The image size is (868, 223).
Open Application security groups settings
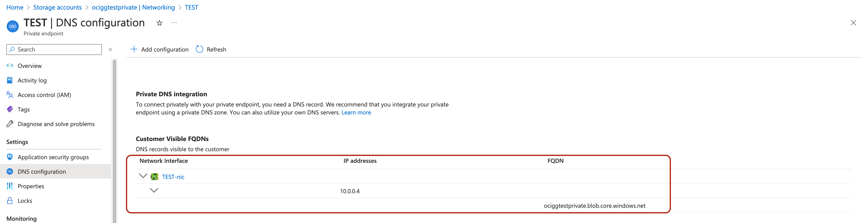tap(53, 157)
